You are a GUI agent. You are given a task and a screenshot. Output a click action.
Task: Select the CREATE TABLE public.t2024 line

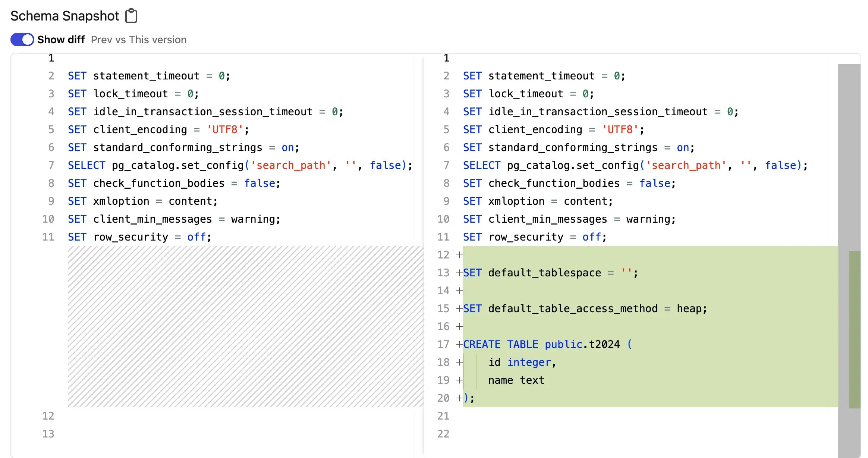pos(547,344)
